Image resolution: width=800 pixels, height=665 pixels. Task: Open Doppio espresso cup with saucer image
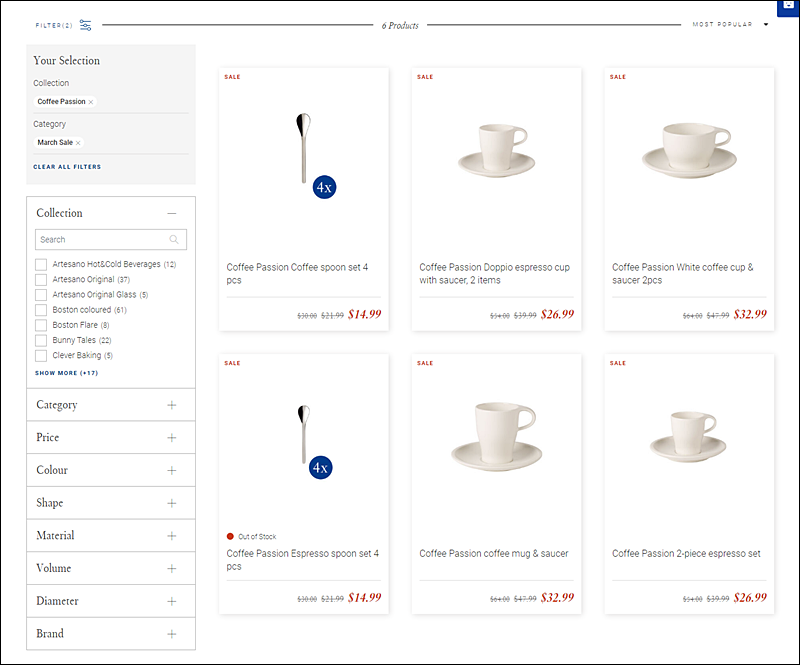pos(496,150)
